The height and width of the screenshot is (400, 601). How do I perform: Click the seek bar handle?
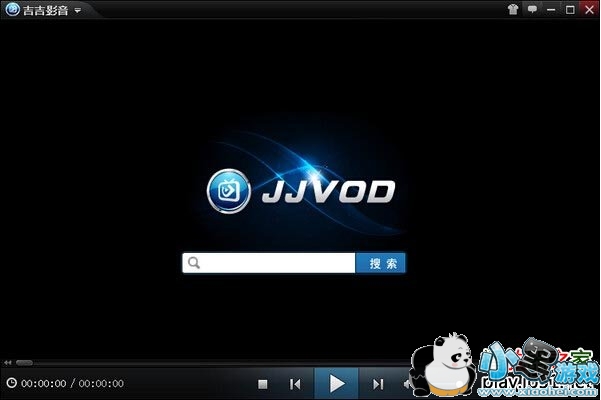pyautogui.click(x=24, y=362)
